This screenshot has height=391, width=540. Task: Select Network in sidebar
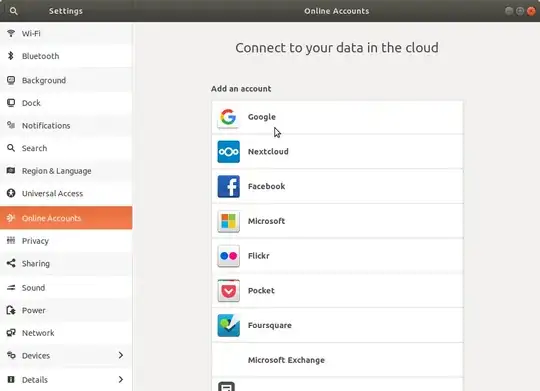point(66,333)
